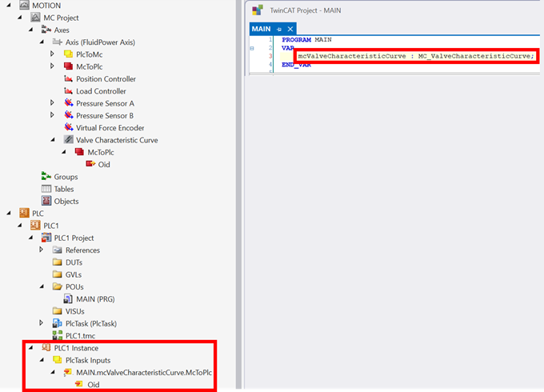Click the FluidPower Axis icon
The image size is (544, 392).
[x=58, y=42]
